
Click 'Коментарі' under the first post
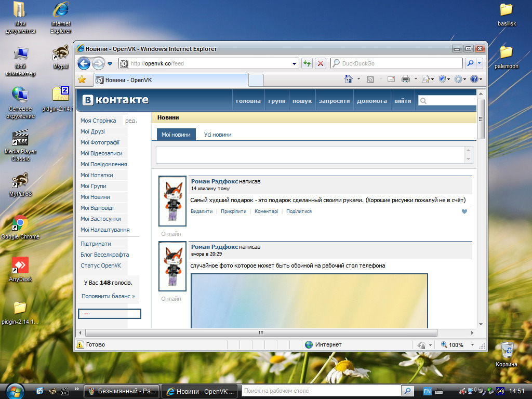(266, 211)
